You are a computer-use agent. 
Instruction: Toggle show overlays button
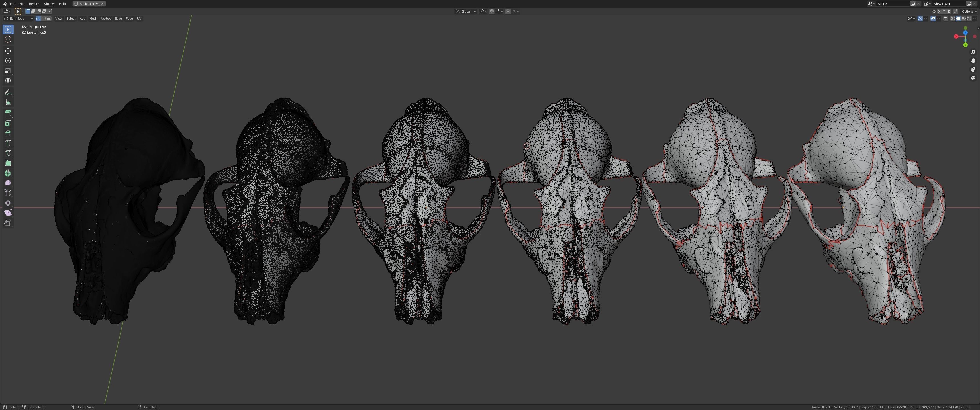click(933, 18)
